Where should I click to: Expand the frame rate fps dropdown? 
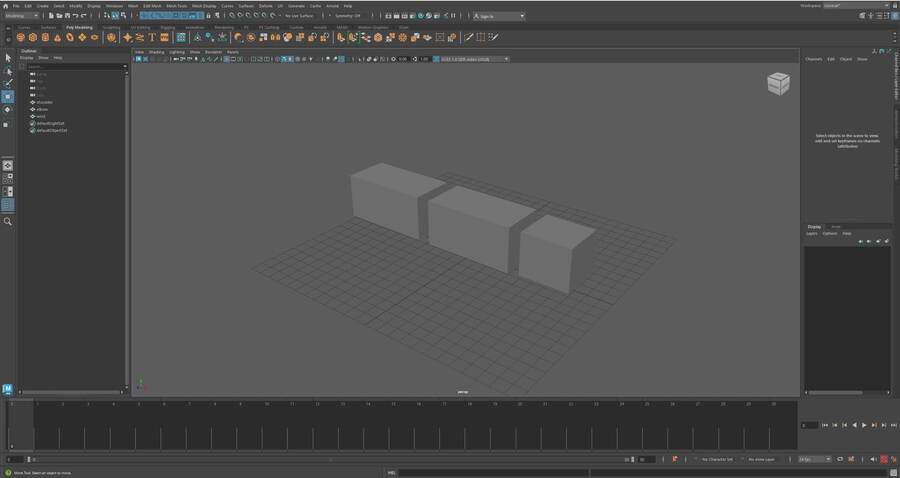click(812, 459)
